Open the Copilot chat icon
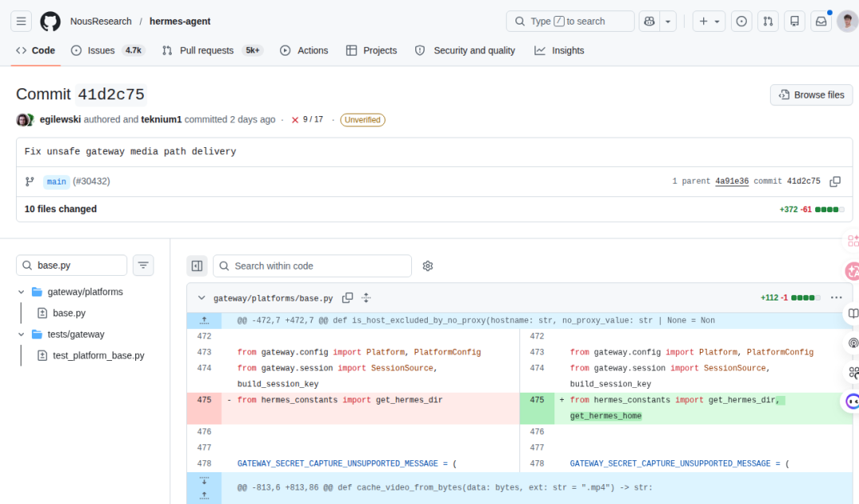The height and width of the screenshot is (504, 859). 649,21
